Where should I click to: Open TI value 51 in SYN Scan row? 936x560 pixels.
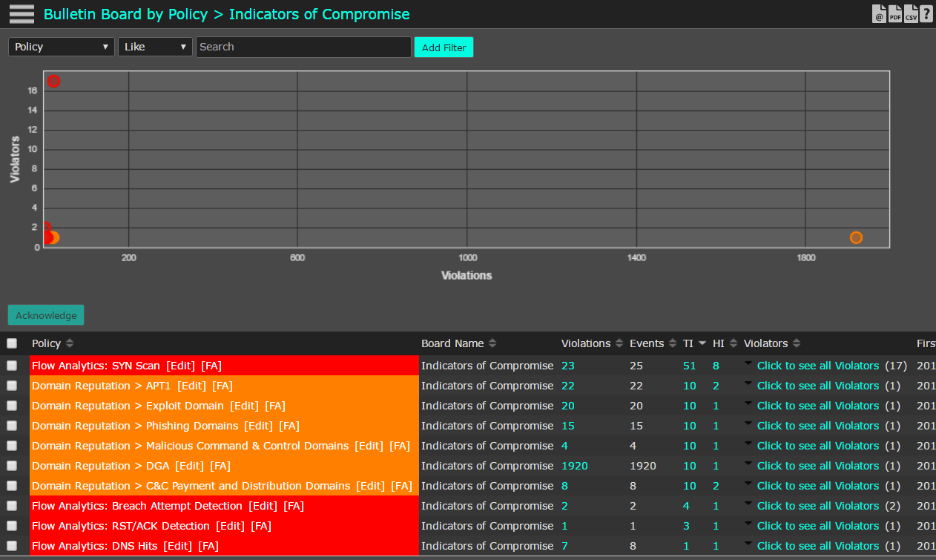point(690,366)
